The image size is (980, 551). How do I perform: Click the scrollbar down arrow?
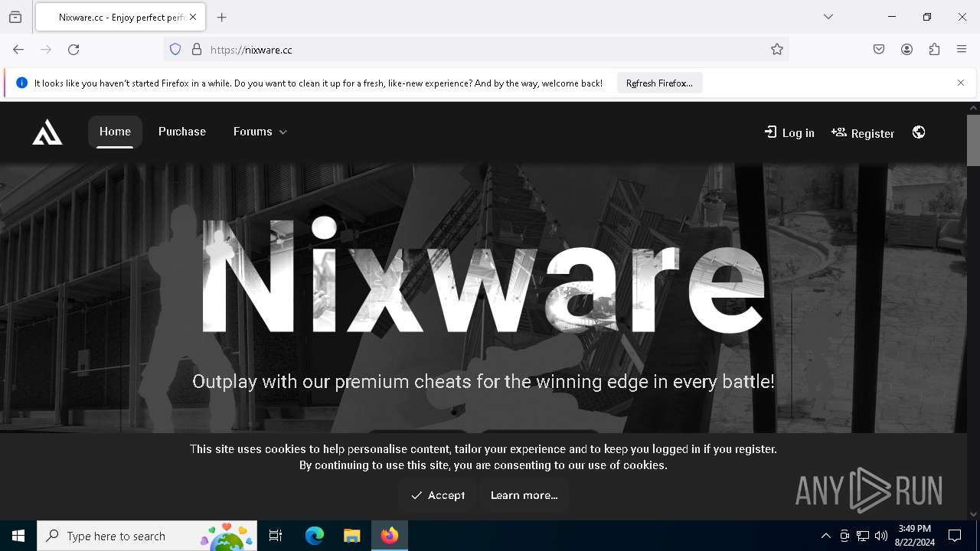point(973,514)
